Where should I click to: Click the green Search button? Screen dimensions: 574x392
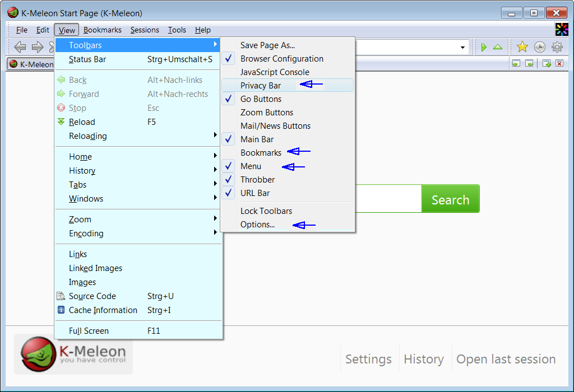point(450,199)
